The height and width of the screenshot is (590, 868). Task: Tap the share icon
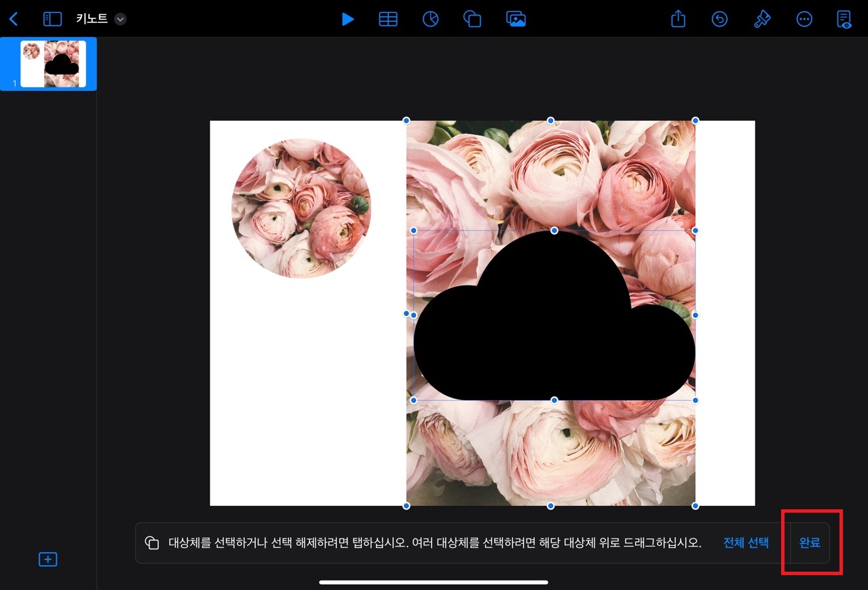678,18
